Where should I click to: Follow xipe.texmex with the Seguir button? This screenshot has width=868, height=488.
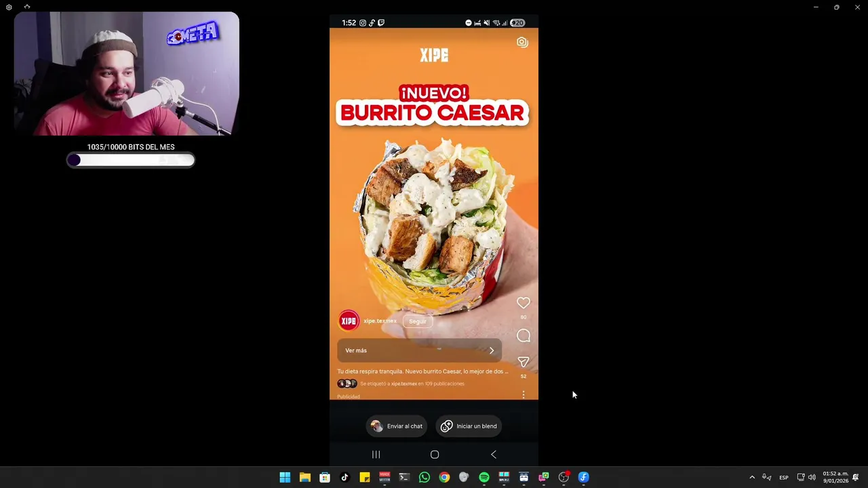(417, 321)
